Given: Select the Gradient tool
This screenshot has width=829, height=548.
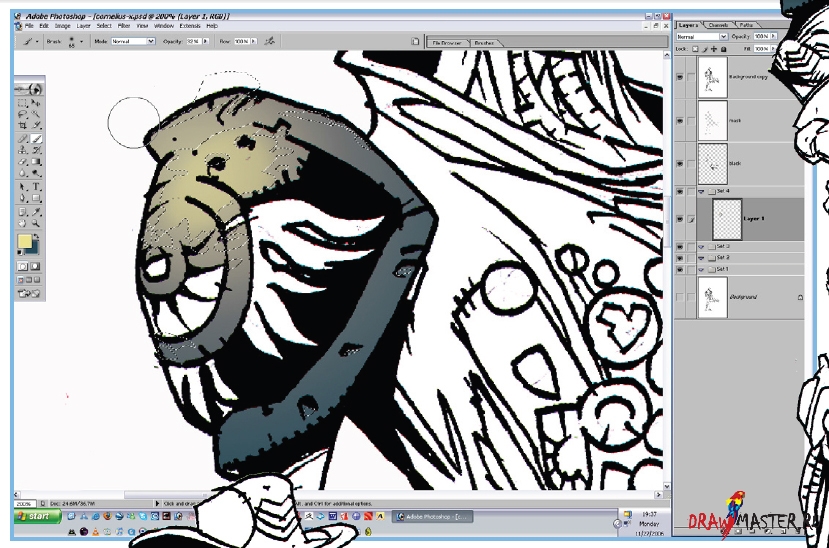Looking at the screenshot, I should [x=36, y=162].
